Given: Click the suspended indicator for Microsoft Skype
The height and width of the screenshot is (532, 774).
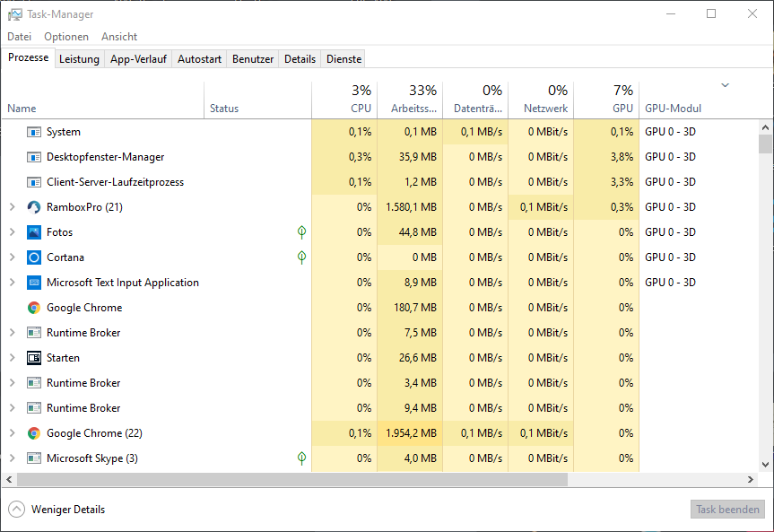Looking at the screenshot, I should [x=301, y=458].
